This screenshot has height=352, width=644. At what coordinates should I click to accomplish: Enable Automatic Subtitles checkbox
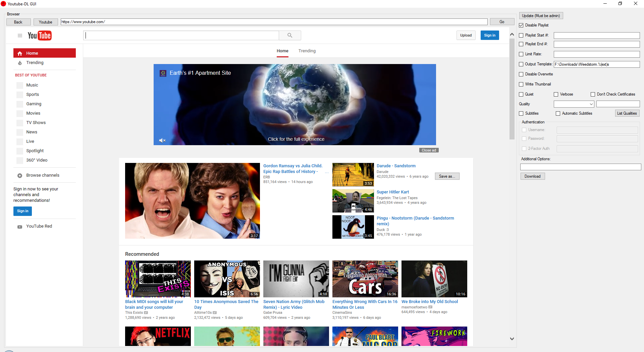point(558,113)
